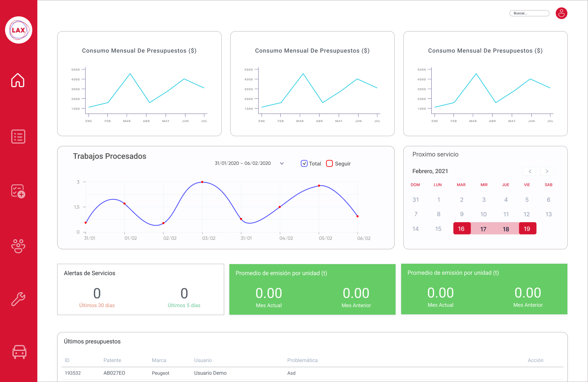Open the list view sidebar icon

18,137
